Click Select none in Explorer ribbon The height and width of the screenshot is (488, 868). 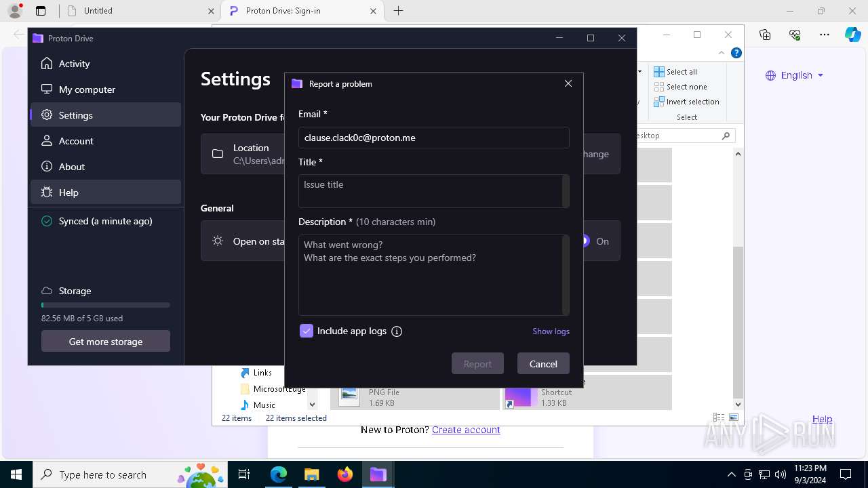click(680, 87)
